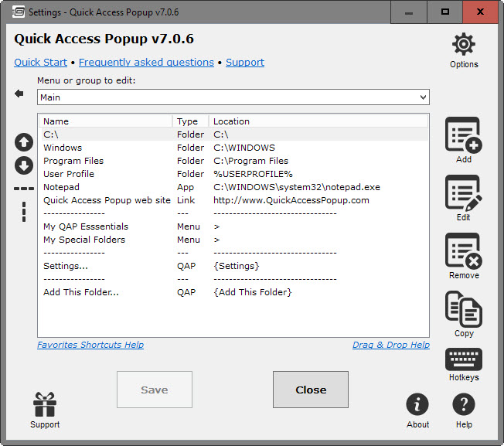Select the Add This Folder... row
Viewport: 504px width, 446px height.
click(x=233, y=292)
